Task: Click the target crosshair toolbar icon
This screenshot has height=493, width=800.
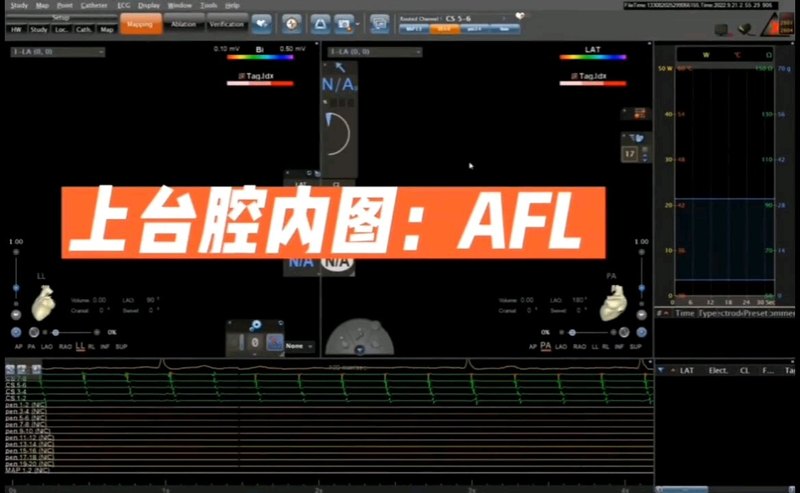Action: click(291, 24)
